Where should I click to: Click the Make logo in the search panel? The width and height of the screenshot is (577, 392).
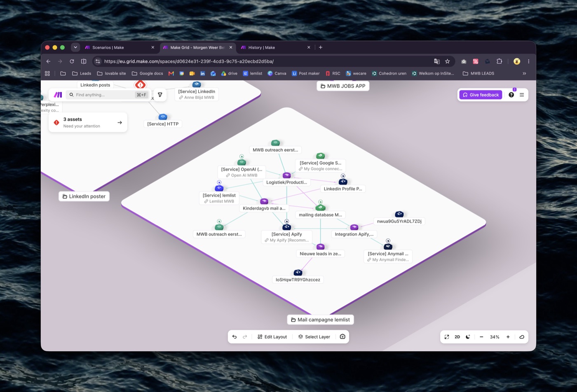click(x=58, y=95)
